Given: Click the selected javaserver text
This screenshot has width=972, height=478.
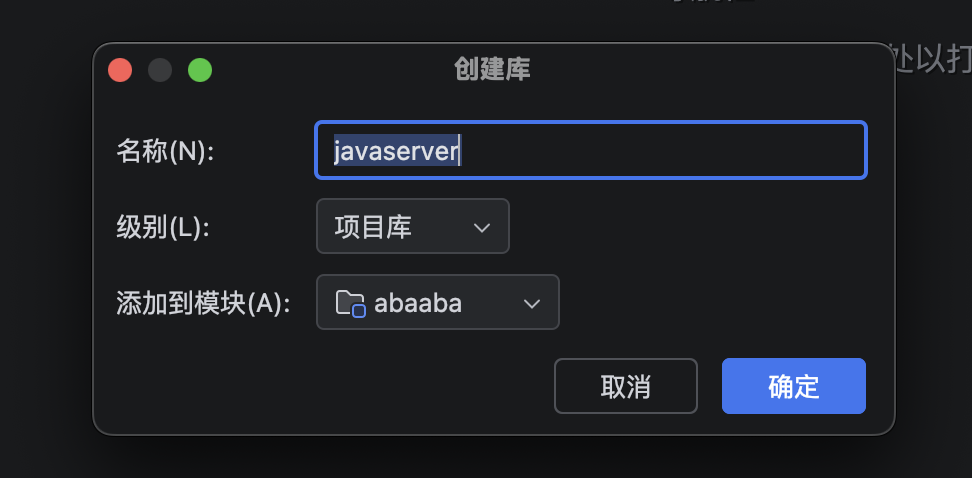Looking at the screenshot, I should point(396,151).
